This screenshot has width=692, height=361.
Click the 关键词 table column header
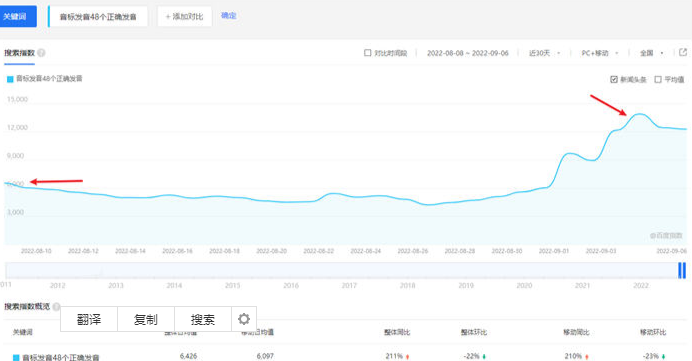pyautogui.click(x=23, y=332)
